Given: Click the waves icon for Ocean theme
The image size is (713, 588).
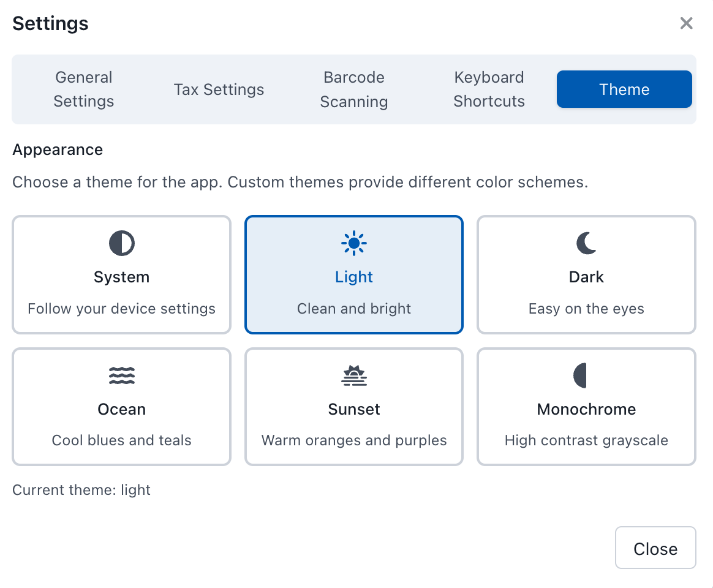Looking at the screenshot, I should click(x=121, y=375).
